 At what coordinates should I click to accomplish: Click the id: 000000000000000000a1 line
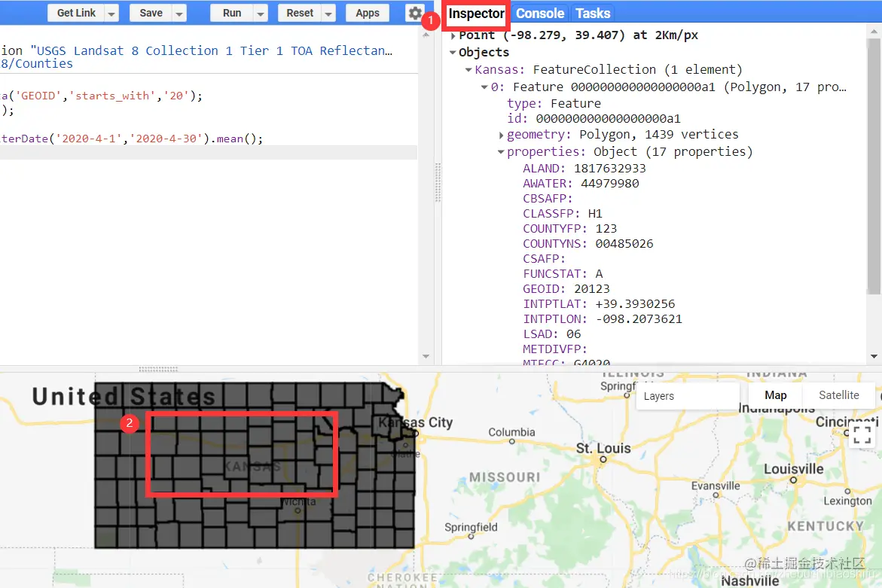point(594,119)
